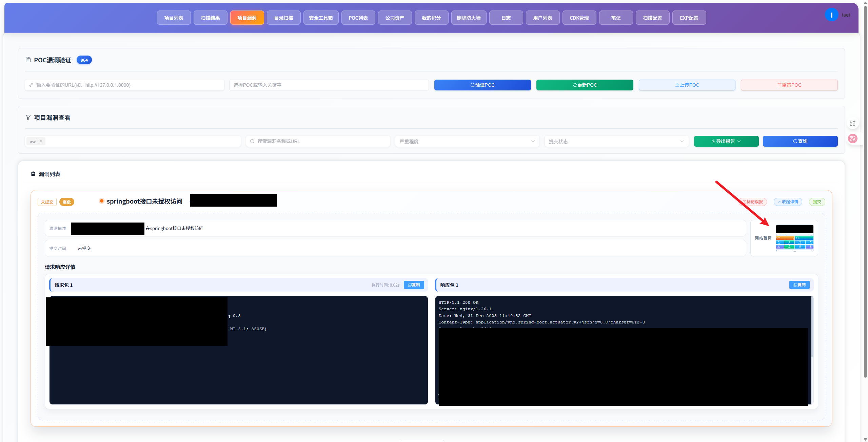Expand the export report dropdown
Image resolution: width=868 pixels, height=442 pixels.
click(726, 141)
